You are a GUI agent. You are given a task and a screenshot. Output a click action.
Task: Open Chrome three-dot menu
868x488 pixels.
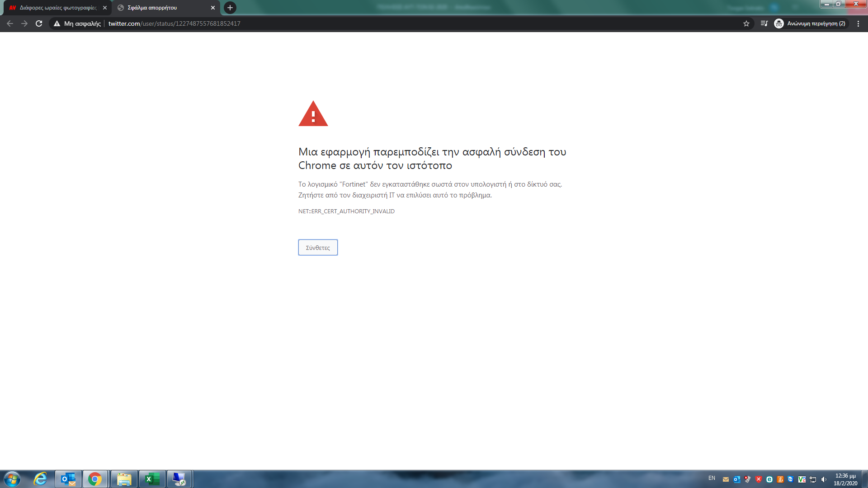tap(858, 23)
